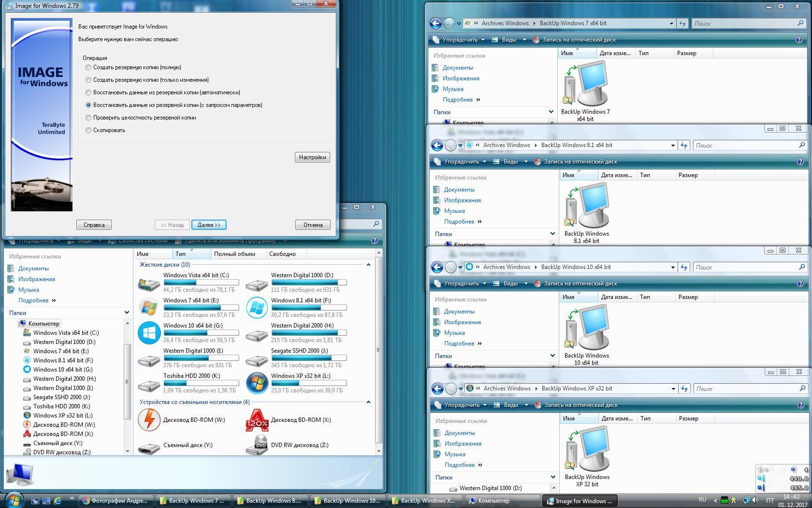Switch to Фотографии Андре taskbar button

tap(116, 501)
